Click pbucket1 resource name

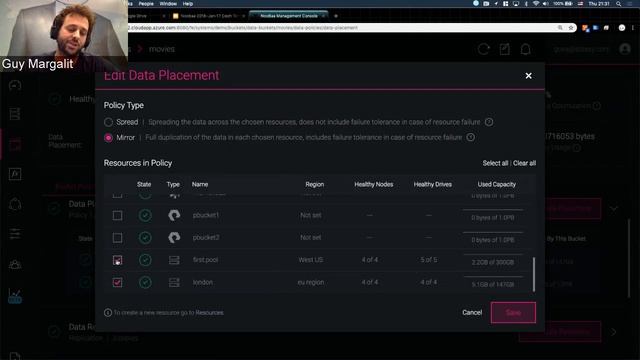click(206, 215)
